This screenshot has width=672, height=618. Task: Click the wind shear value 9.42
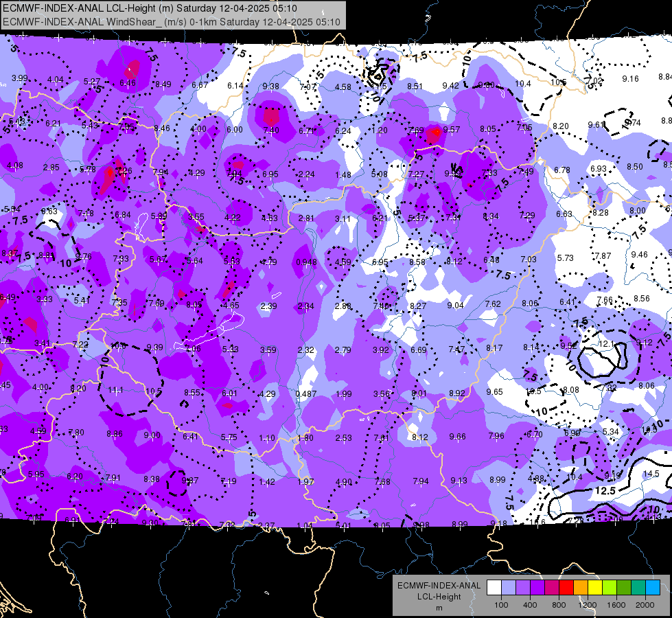pyautogui.click(x=450, y=86)
